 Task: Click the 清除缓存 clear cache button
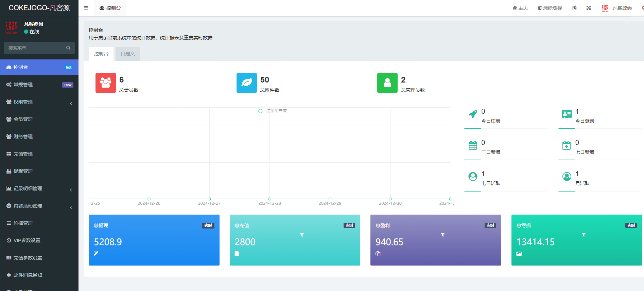[550, 8]
